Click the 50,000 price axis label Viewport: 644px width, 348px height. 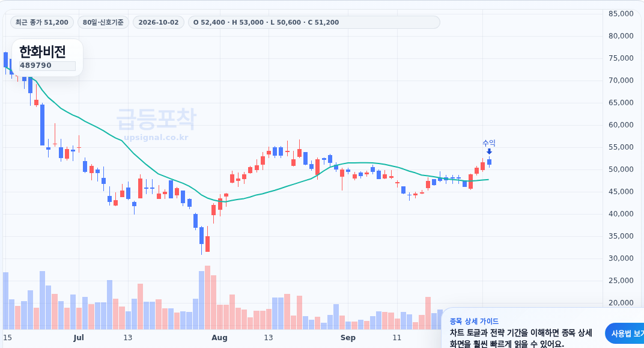click(x=621, y=169)
